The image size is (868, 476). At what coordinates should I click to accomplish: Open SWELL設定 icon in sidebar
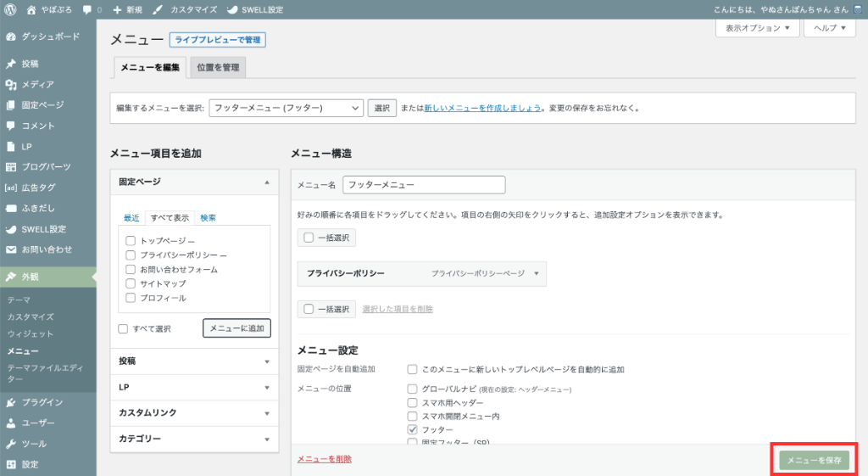coord(11,229)
